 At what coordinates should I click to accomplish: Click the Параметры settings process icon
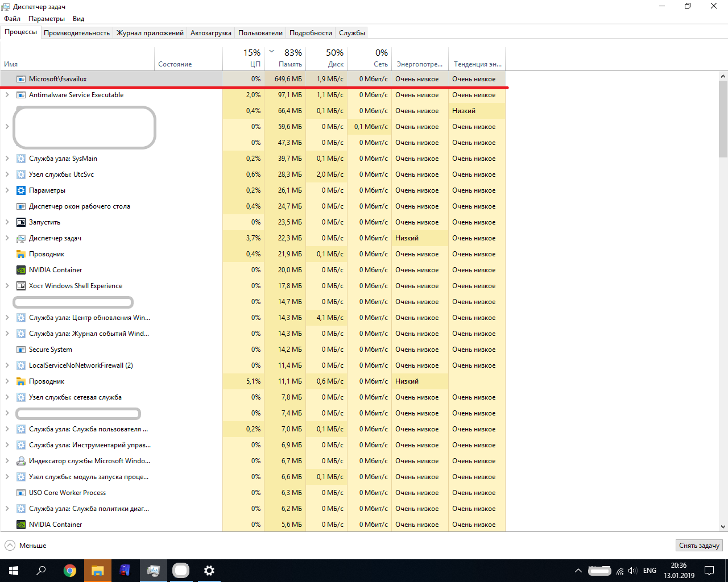point(21,190)
